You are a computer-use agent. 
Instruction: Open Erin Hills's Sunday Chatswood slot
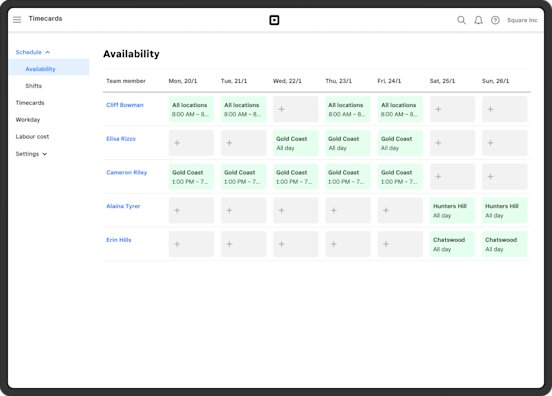tap(504, 244)
